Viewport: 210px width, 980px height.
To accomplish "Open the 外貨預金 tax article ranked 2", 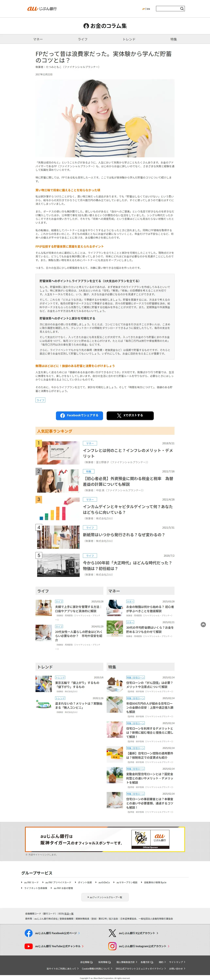I will 128,481.
